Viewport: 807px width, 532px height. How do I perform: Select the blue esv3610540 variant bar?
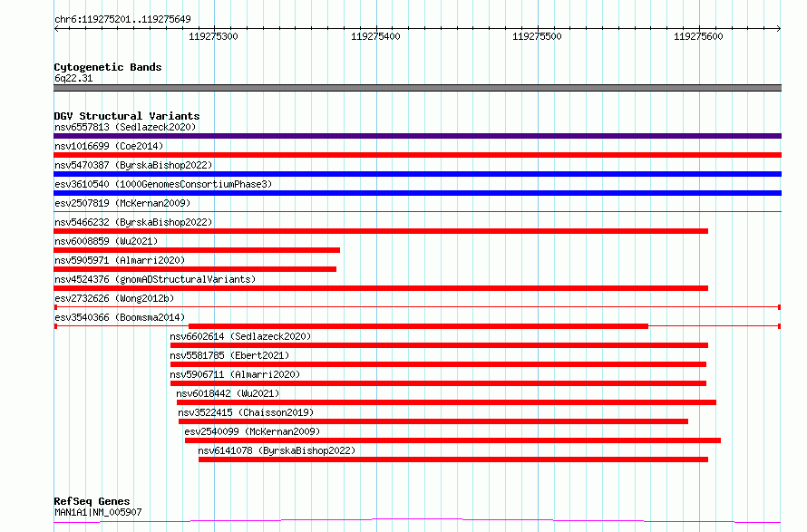[417, 193]
